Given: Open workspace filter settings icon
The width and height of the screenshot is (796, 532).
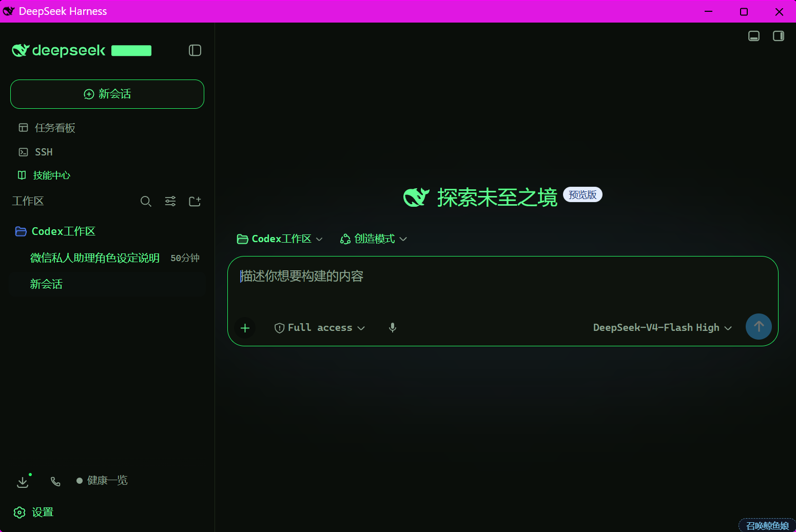Looking at the screenshot, I should pyautogui.click(x=170, y=201).
